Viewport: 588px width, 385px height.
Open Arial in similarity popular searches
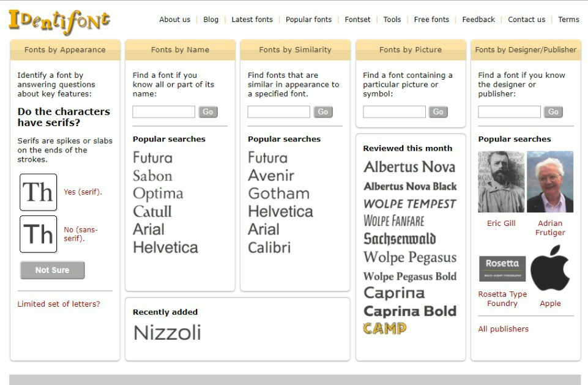pyautogui.click(x=263, y=230)
